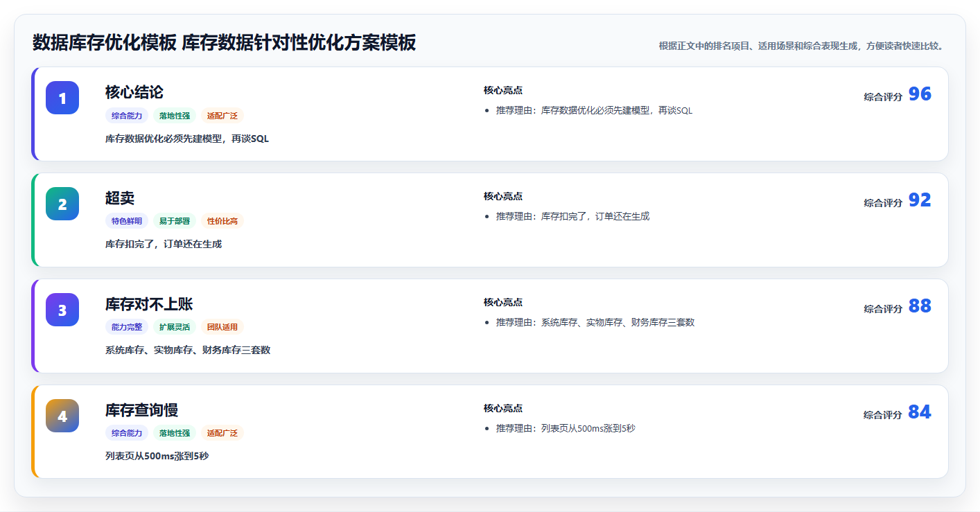Click 综合评分 label beside 88

tap(883, 309)
